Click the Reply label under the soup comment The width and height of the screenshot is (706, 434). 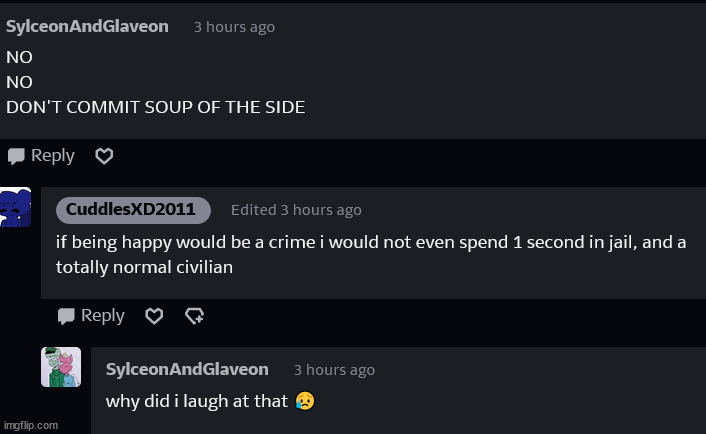[52, 156]
